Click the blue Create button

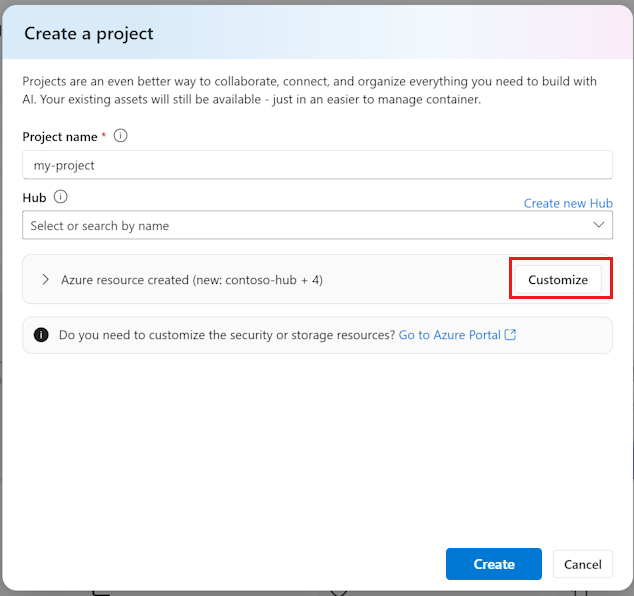click(x=494, y=564)
